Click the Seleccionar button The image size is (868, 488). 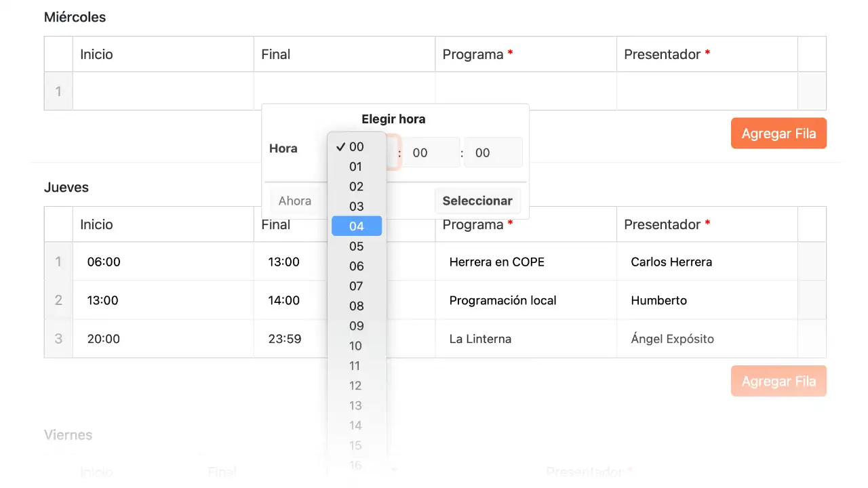tap(477, 201)
